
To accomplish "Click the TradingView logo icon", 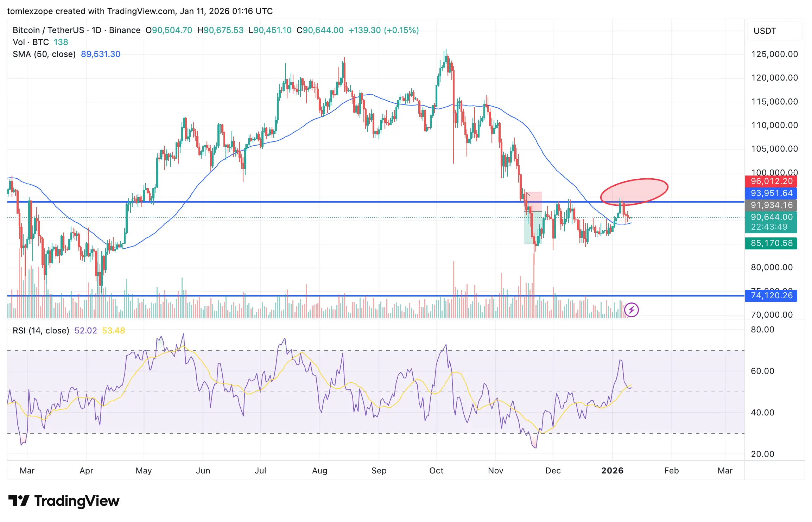I will coord(19,501).
